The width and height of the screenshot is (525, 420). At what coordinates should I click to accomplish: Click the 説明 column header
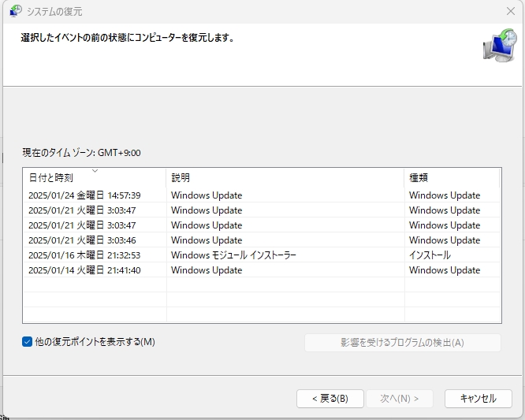coord(181,178)
